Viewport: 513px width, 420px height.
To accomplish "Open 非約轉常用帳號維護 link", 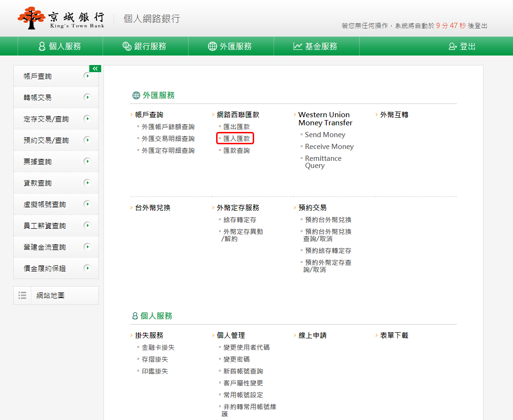I will point(249,410).
